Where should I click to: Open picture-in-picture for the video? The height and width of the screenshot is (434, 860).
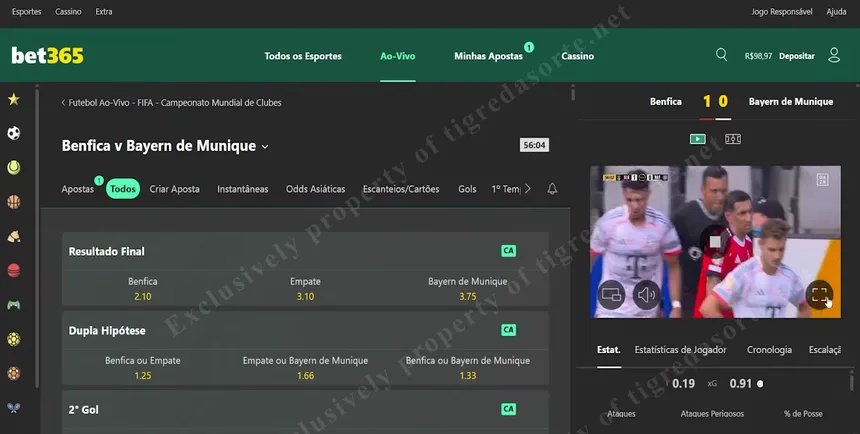pos(612,295)
